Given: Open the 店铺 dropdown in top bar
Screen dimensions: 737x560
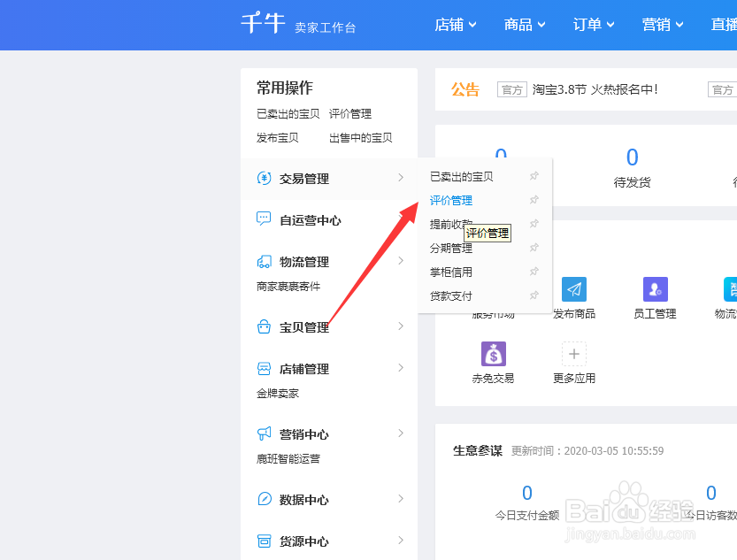Looking at the screenshot, I should click(455, 24).
